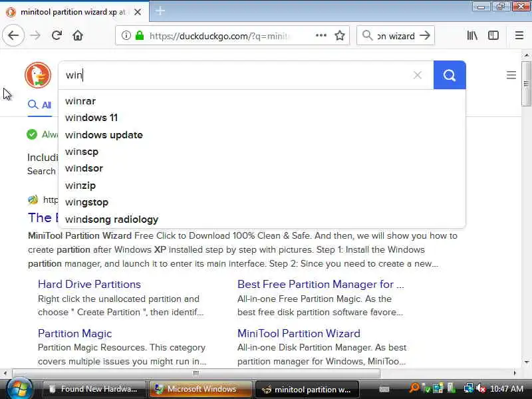The height and width of the screenshot is (399, 532).
Task: Open the Partition Magic link
Action: point(74,334)
